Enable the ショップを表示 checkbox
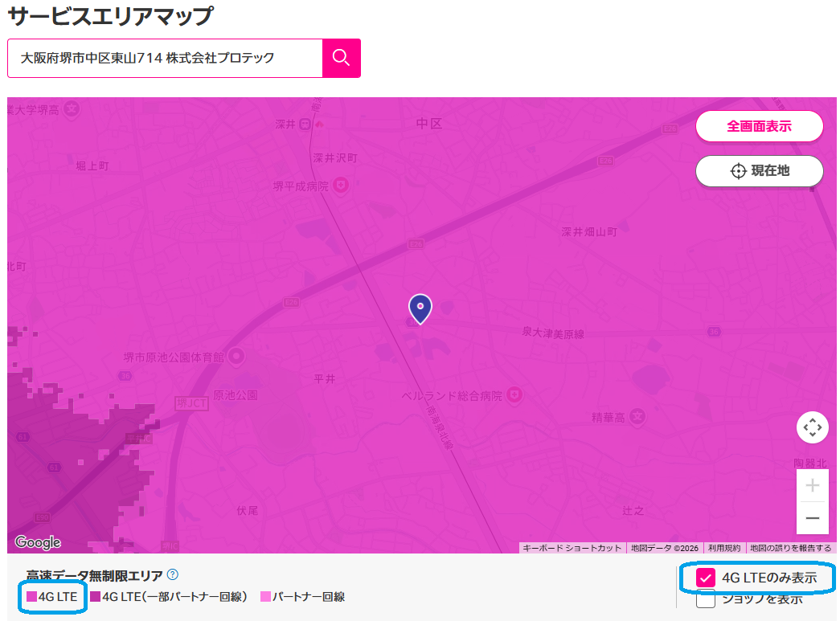This screenshot has width=840, height=625. 706,598
